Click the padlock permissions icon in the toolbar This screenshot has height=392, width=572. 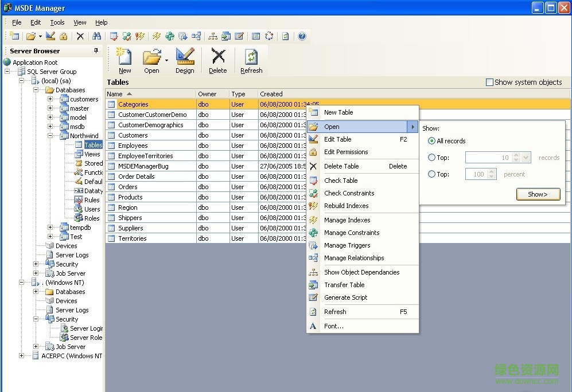pyautogui.click(x=63, y=36)
